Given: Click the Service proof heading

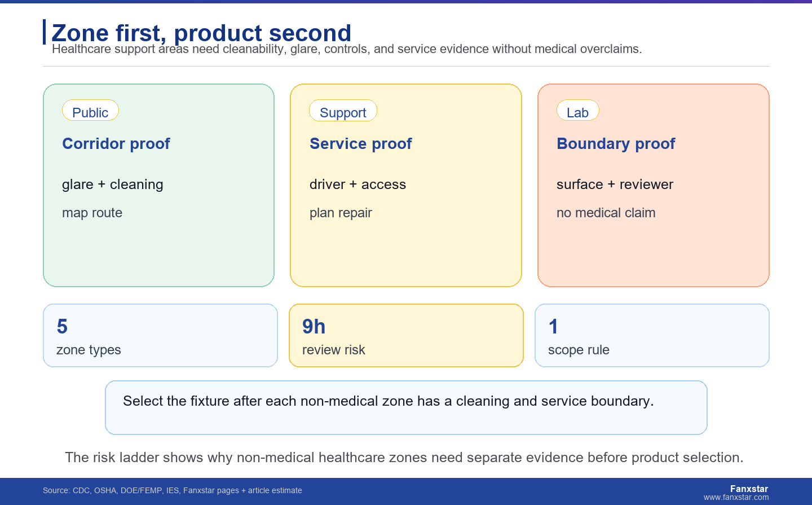Looking at the screenshot, I should (361, 144).
